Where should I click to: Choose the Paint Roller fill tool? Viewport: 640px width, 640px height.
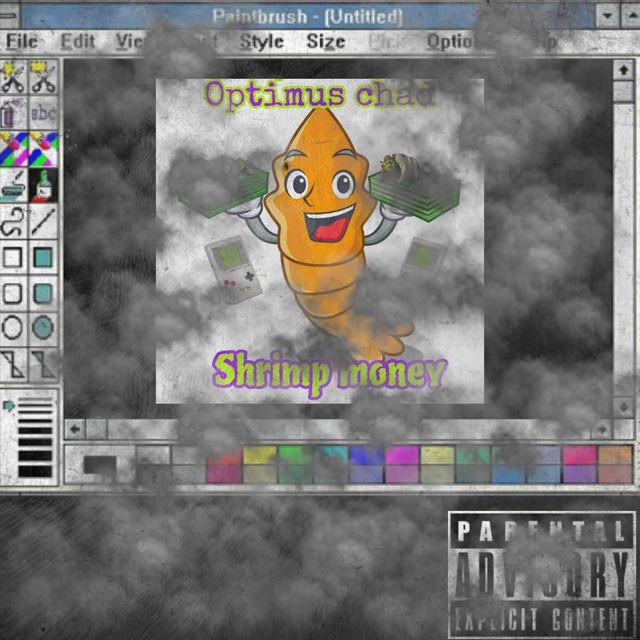pos(13,185)
